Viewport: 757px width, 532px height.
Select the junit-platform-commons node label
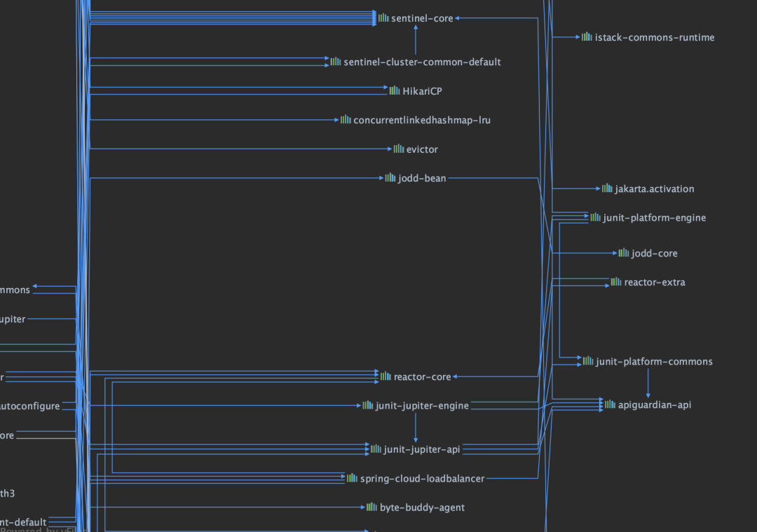pyautogui.click(x=654, y=362)
